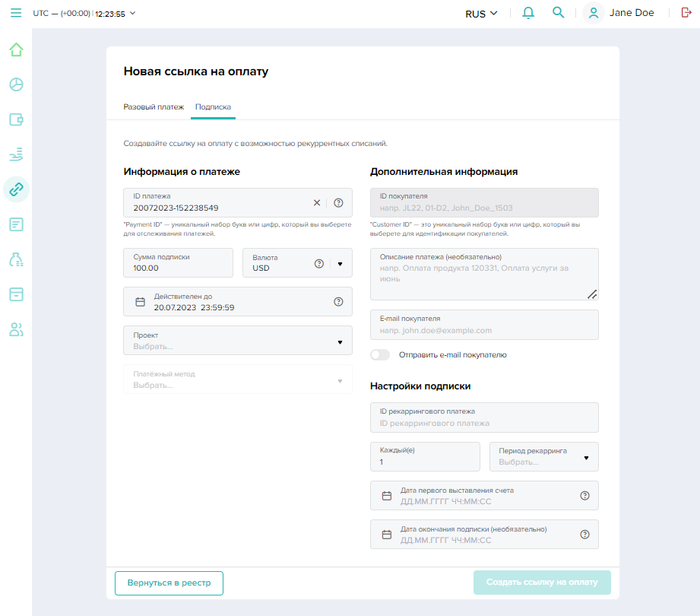Click Вернуться в реестр button
700x616 pixels.
(x=169, y=583)
